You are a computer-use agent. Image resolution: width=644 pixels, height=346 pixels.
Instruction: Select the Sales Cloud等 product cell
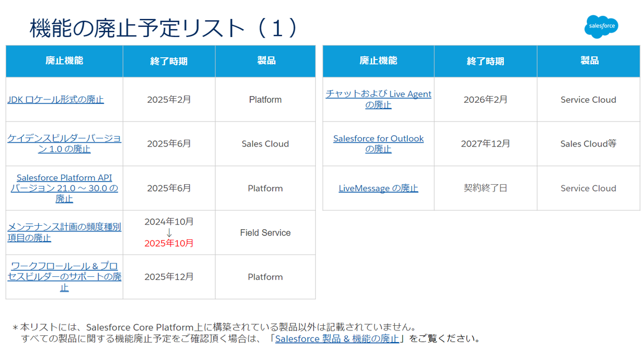[x=588, y=144]
